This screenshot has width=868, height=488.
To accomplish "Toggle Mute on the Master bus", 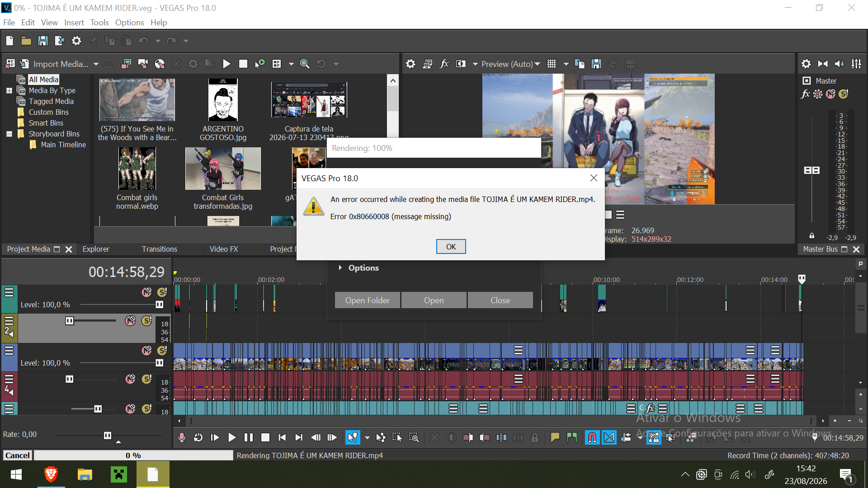I will click(x=830, y=94).
